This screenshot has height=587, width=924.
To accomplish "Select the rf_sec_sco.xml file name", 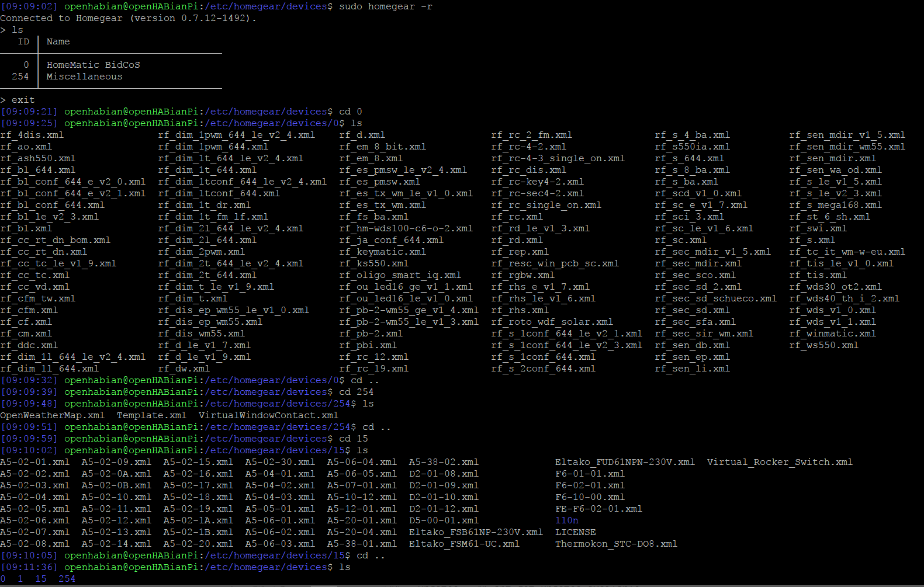I will [x=695, y=275].
